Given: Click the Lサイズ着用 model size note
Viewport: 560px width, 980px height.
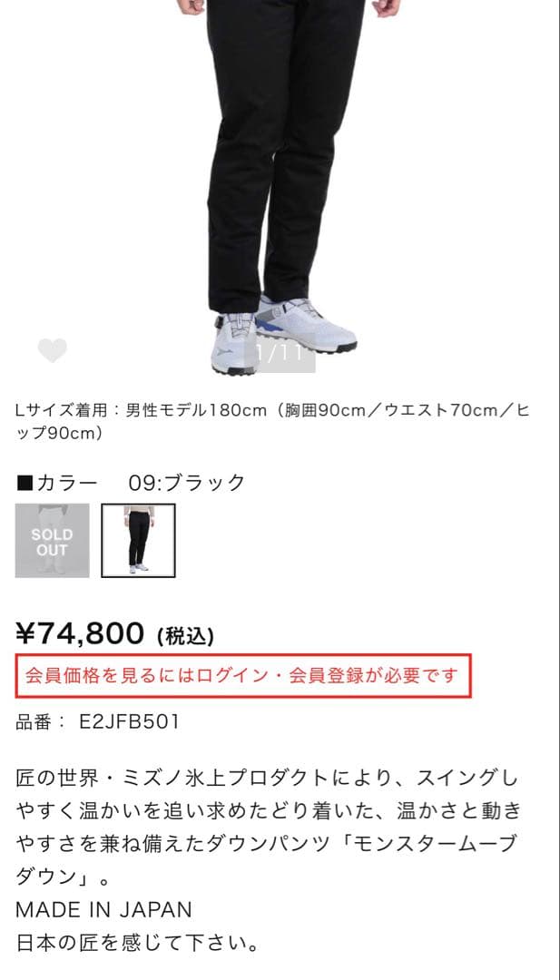Looking at the screenshot, I should pyautogui.click(x=272, y=422).
